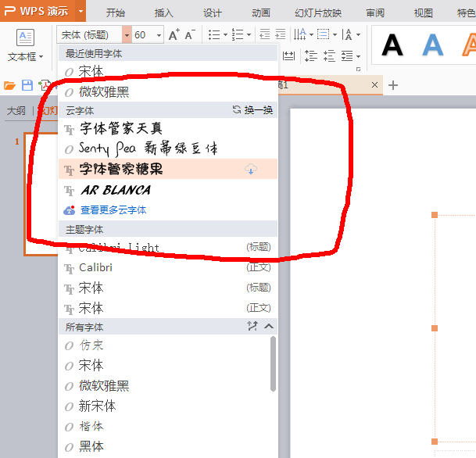Select 宋体 theme font marked 标题
Viewport: 476px width, 458px height.
pos(168,288)
